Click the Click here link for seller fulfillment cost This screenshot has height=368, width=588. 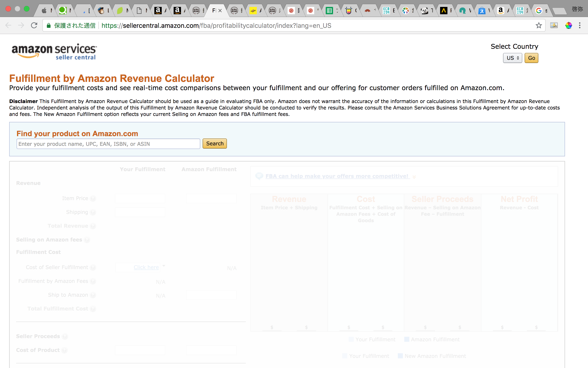(x=146, y=267)
